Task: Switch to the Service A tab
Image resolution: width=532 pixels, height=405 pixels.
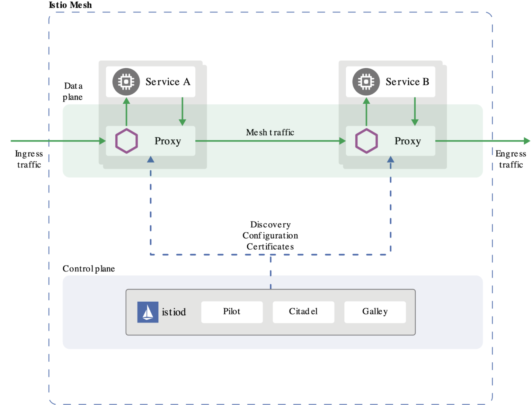Action: (x=168, y=82)
